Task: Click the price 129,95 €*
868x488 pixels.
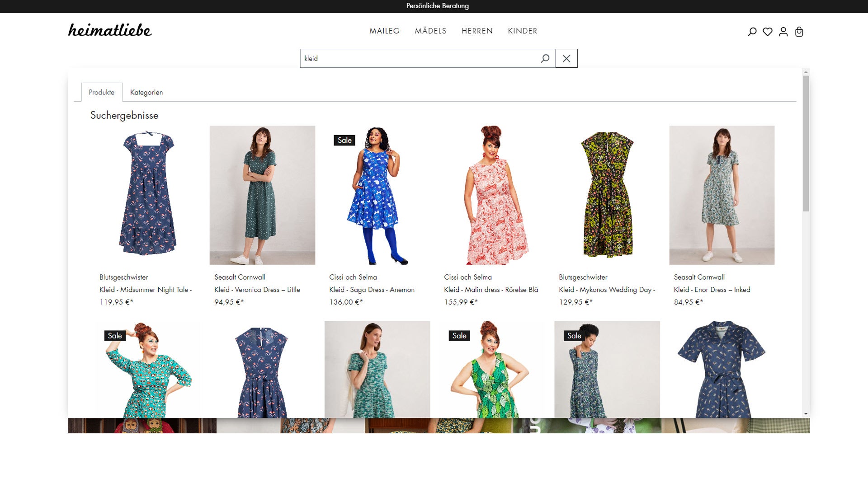Action: 576,302
